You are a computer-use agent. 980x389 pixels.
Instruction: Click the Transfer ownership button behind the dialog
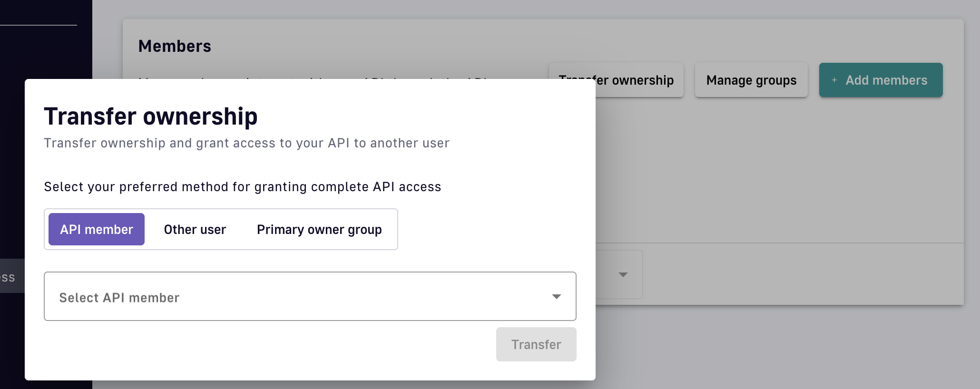pyautogui.click(x=637, y=80)
